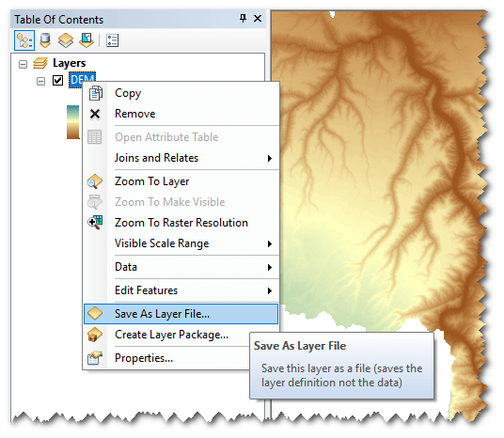Toggle auto-hide pin on Table Of Contents
Viewport: 504px width, 438px height.
point(243,18)
